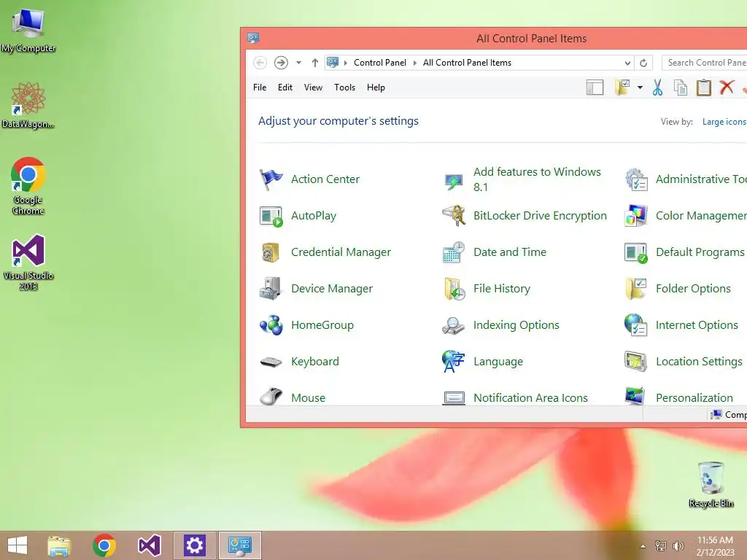Open the Color Management monitor icon
The width and height of the screenshot is (747, 560).
click(636, 216)
